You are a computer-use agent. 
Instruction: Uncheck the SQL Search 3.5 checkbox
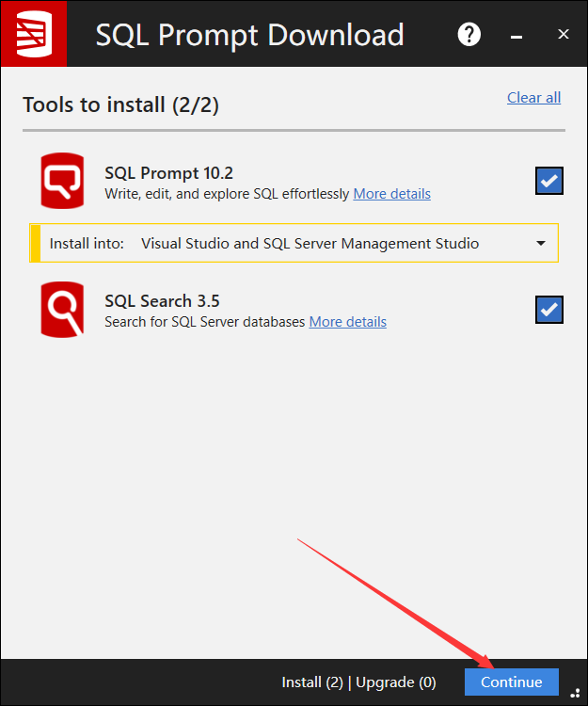pyautogui.click(x=548, y=310)
